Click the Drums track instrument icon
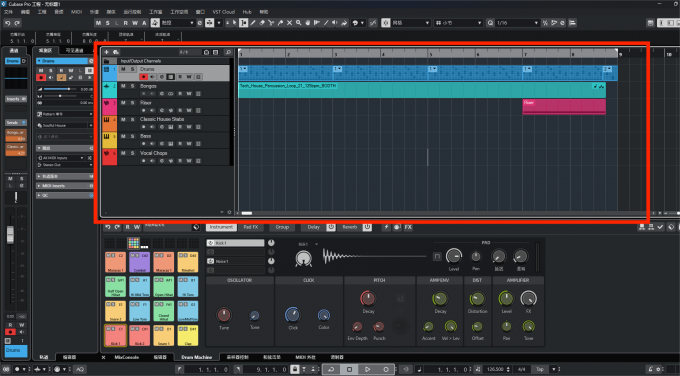The image size is (680, 376). click(x=106, y=69)
